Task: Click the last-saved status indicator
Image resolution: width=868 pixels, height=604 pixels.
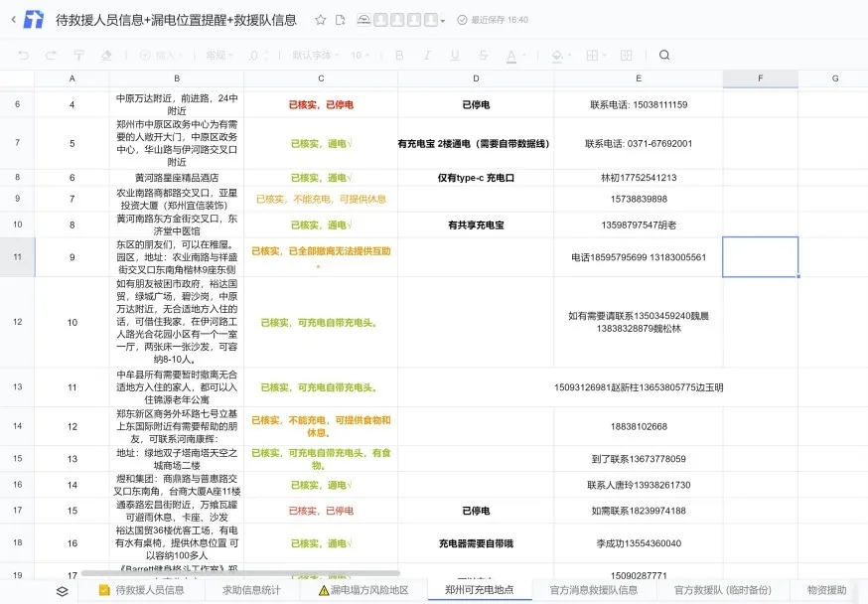Action: pos(493,20)
